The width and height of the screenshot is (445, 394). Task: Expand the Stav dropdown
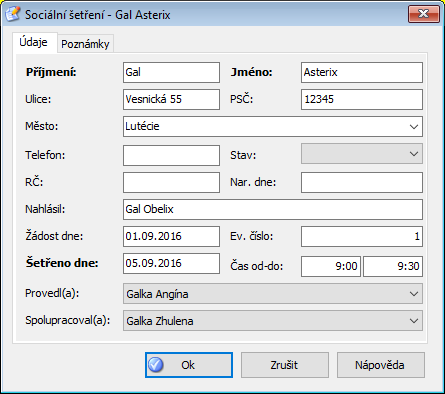[x=362, y=154]
